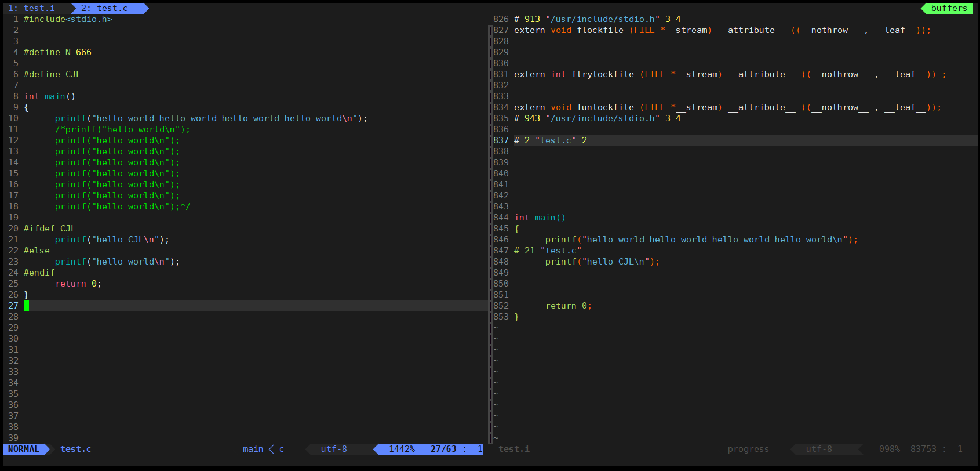Click the #endif directive
The height and width of the screenshot is (471, 980).
point(39,273)
